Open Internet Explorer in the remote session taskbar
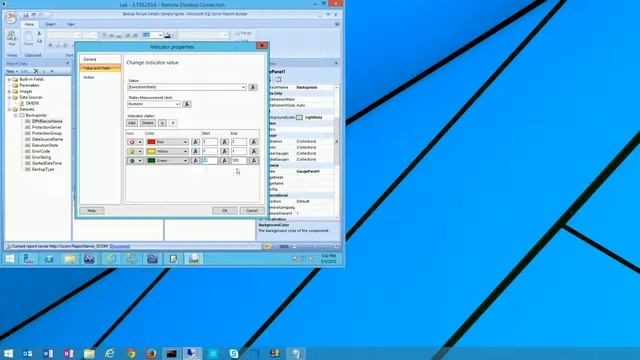 [x=111, y=259]
